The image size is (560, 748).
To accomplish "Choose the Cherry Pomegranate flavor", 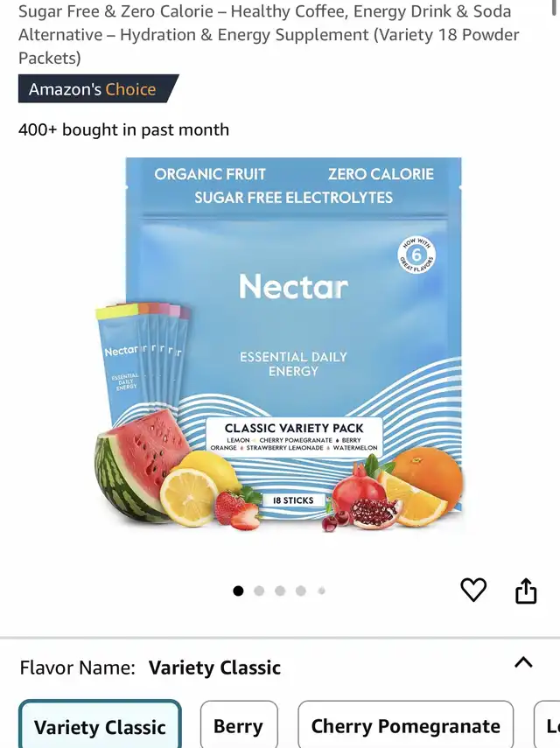I will click(x=406, y=724).
